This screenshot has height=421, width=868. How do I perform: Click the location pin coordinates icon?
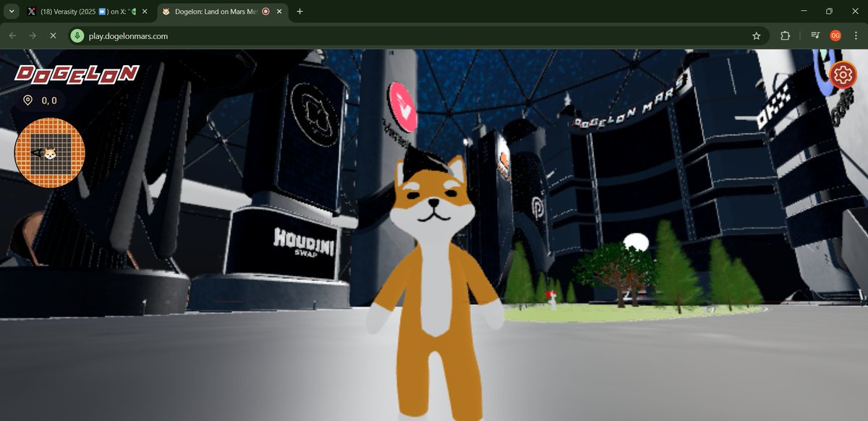tap(27, 101)
